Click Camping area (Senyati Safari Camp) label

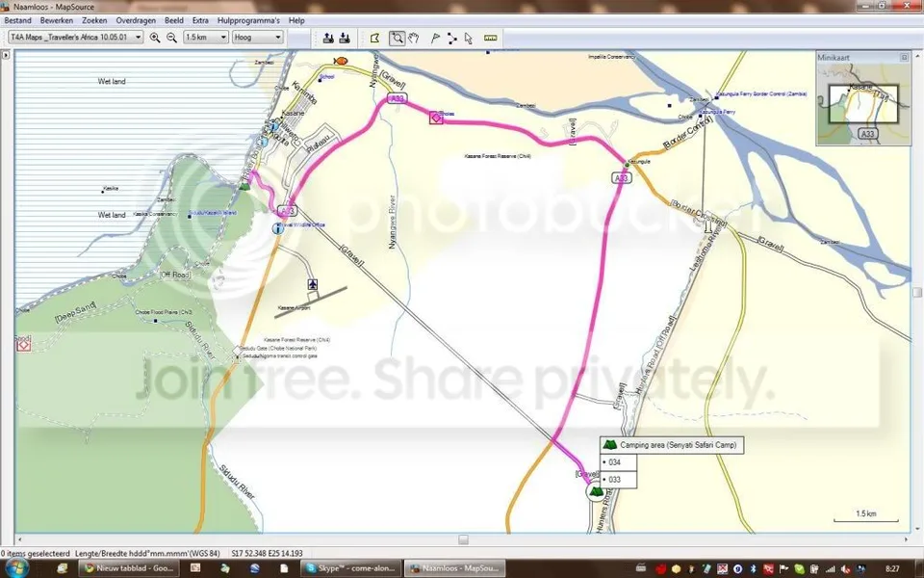pos(672,445)
